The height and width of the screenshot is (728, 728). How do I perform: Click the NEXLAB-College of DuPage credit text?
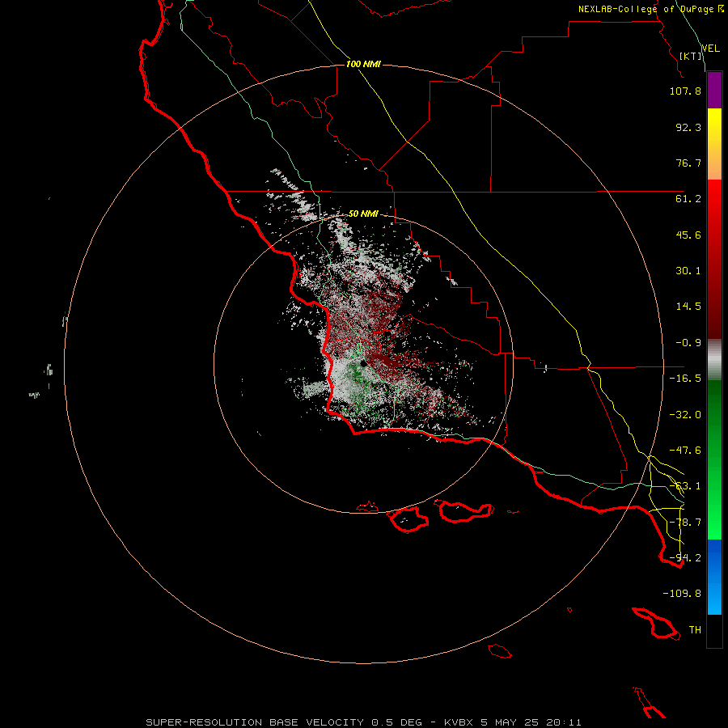point(650,9)
